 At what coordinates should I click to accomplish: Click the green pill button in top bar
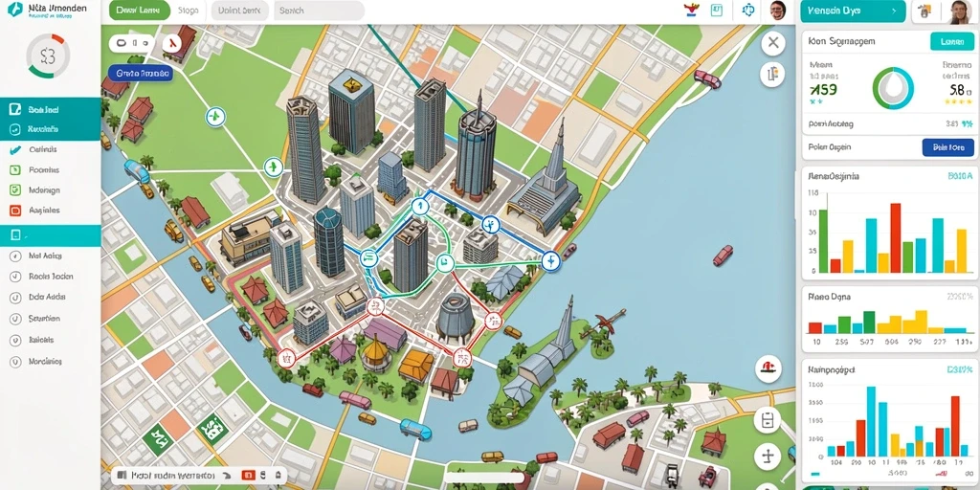coord(139,11)
